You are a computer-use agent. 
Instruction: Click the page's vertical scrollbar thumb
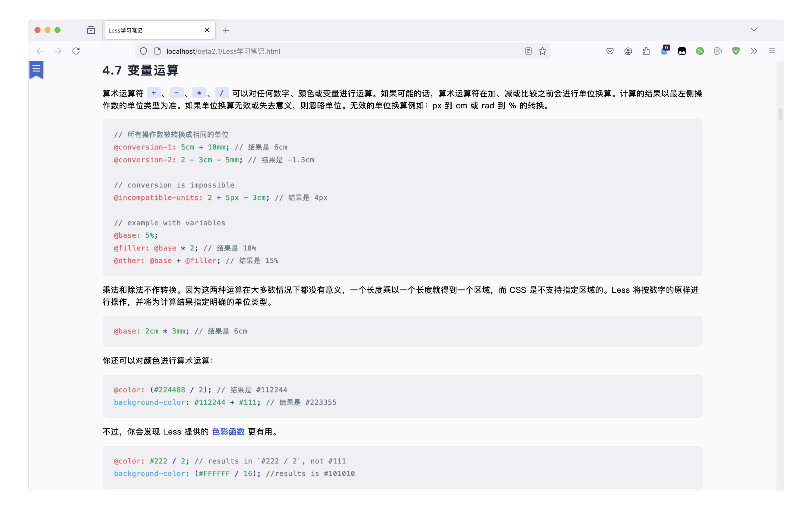click(780, 114)
